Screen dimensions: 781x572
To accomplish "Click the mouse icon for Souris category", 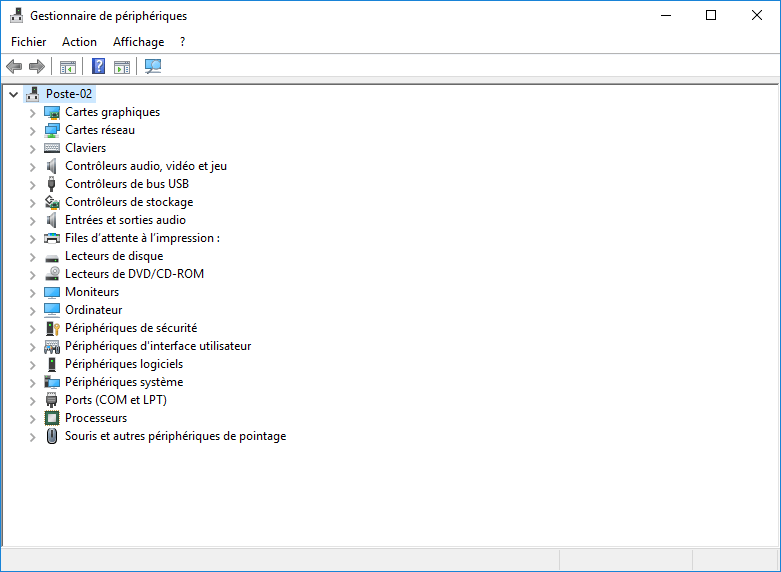I will click(x=53, y=436).
